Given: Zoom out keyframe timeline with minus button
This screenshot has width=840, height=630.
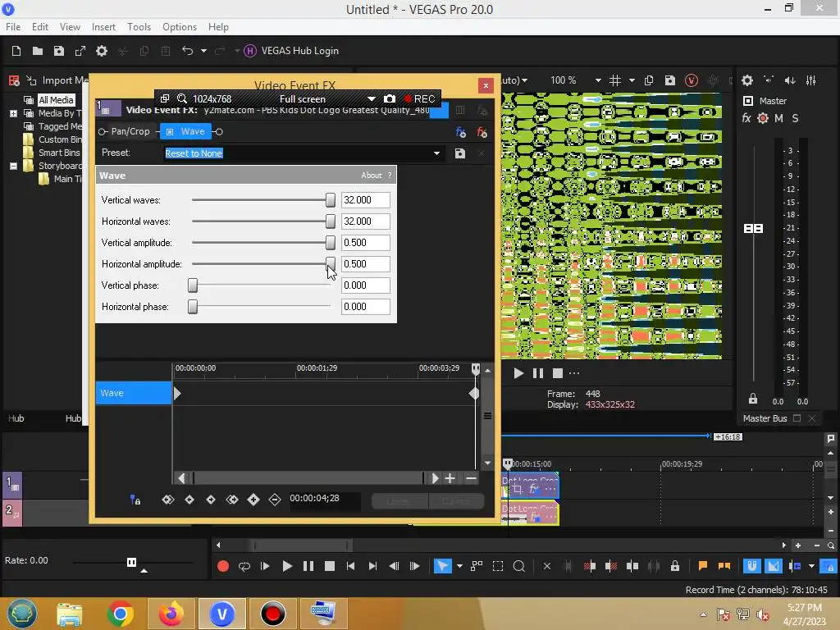Looking at the screenshot, I should [471, 478].
